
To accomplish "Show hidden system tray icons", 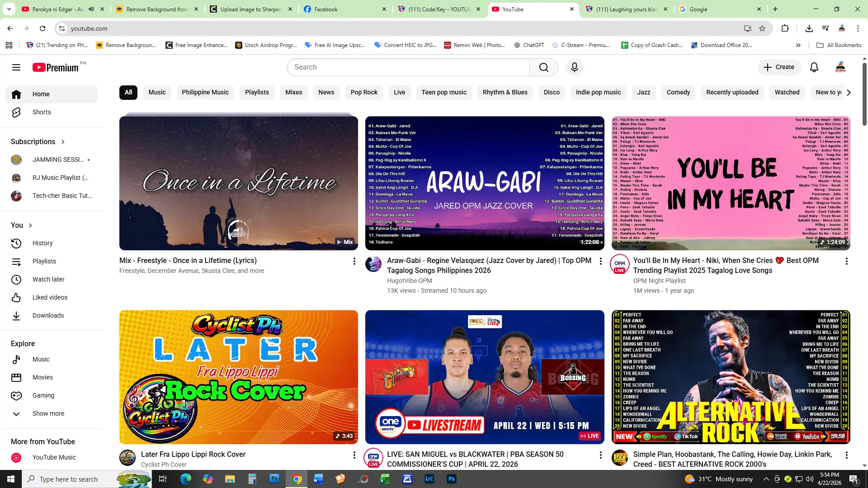I will [766, 479].
